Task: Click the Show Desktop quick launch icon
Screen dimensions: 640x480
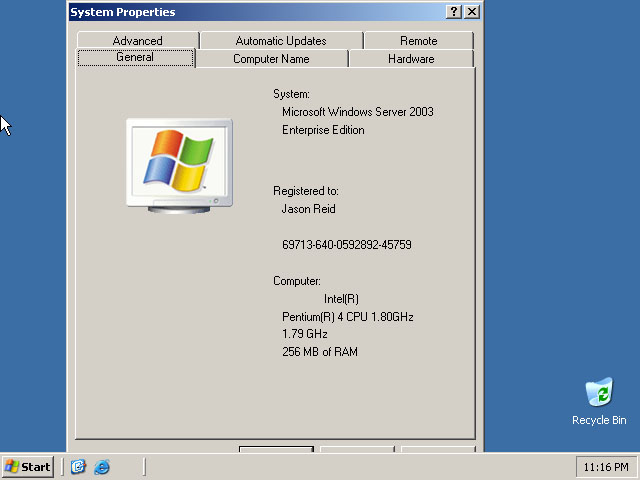Action: point(78,467)
